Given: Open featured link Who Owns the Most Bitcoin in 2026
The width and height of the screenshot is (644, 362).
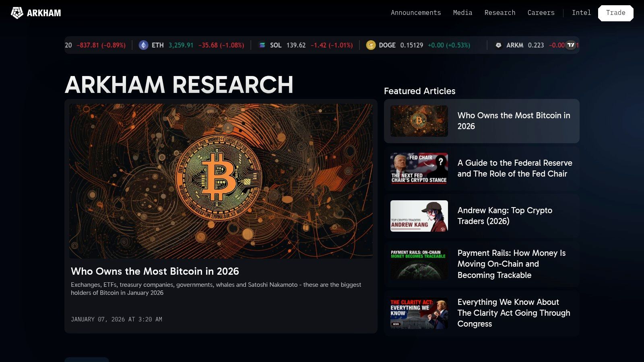Looking at the screenshot, I should (x=514, y=121).
